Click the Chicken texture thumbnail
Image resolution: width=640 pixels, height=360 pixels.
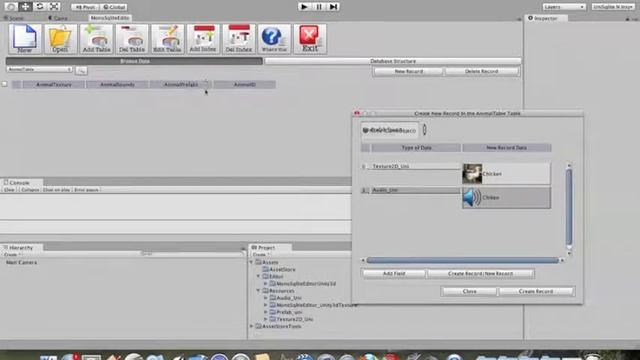[472, 174]
